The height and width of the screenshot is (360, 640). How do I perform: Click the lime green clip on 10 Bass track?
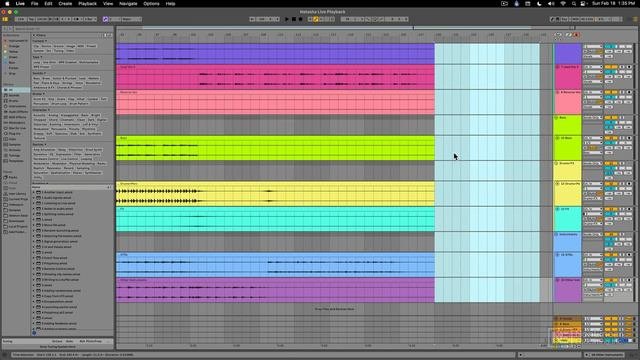275,148
